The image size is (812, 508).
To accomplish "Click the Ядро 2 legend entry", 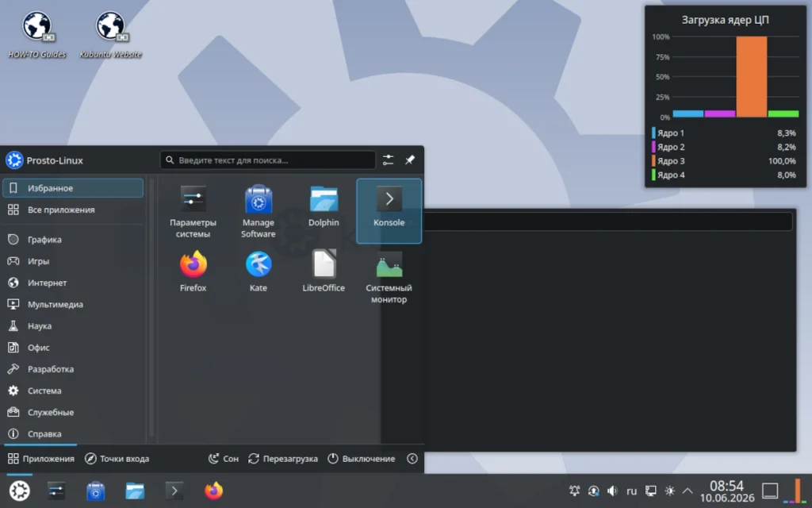I will click(x=724, y=147).
